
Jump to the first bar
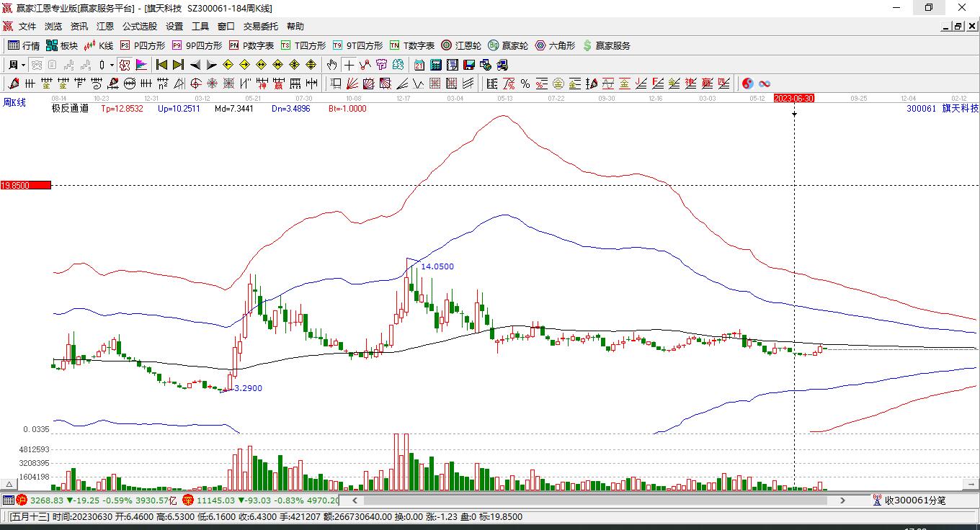click(162, 65)
